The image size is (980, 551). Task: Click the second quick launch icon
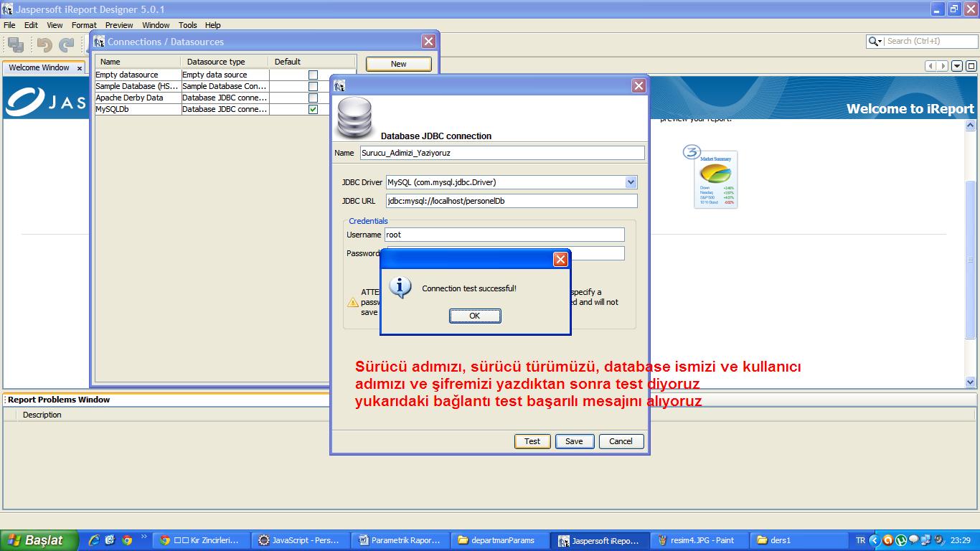110,540
